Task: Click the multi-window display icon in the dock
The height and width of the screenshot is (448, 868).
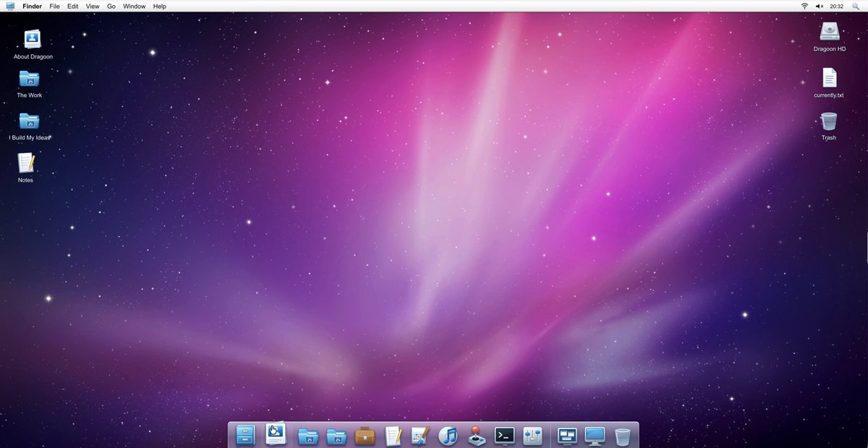Action: point(567,436)
